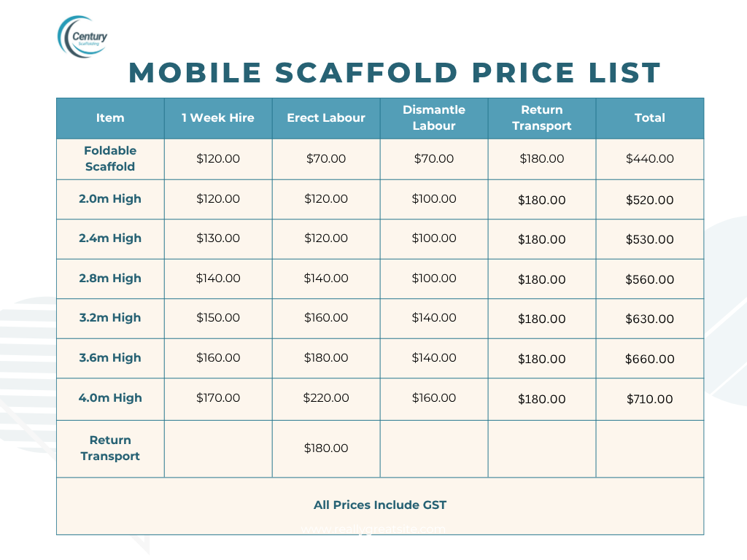This screenshot has height=560, width=747.
Task: Select the 3.2m High row label
Action: click(110, 318)
